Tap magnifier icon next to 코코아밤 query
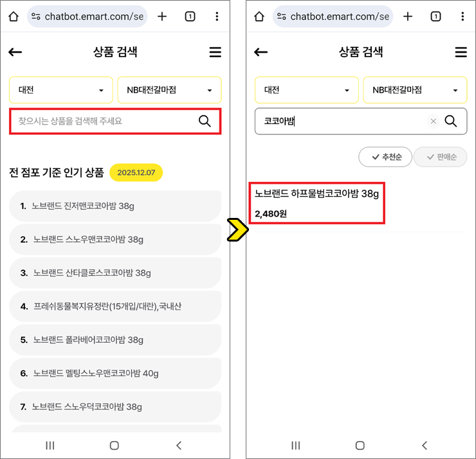This screenshot has height=459, width=476. [x=451, y=121]
